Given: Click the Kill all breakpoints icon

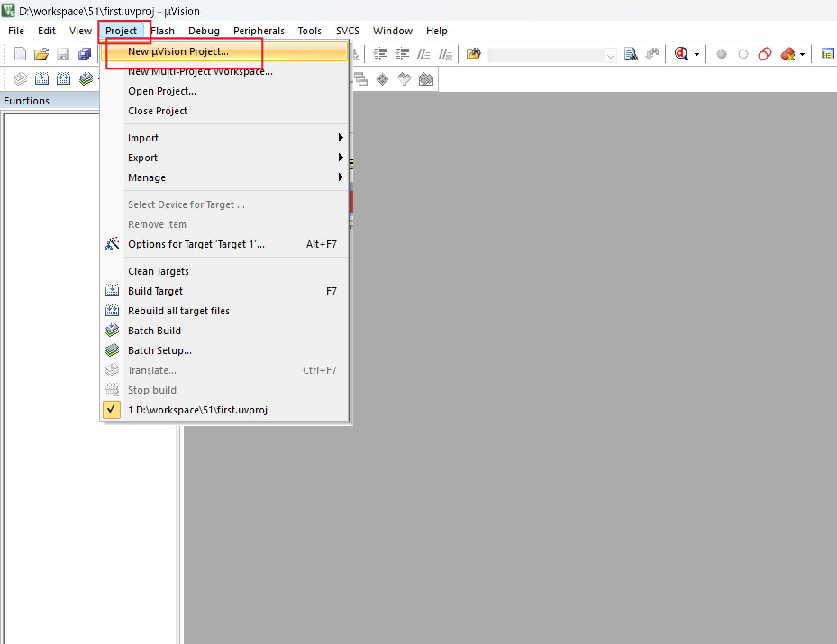Looking at the screenshot, I should pyautogui.click(x=788, y=54).
